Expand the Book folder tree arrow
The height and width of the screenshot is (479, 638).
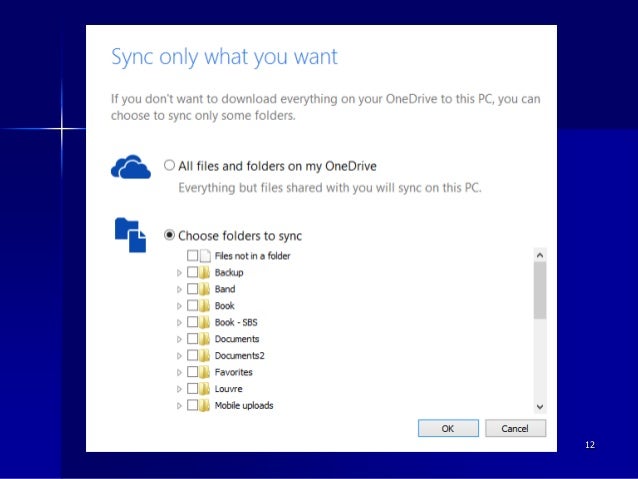[x=179, y=306]
